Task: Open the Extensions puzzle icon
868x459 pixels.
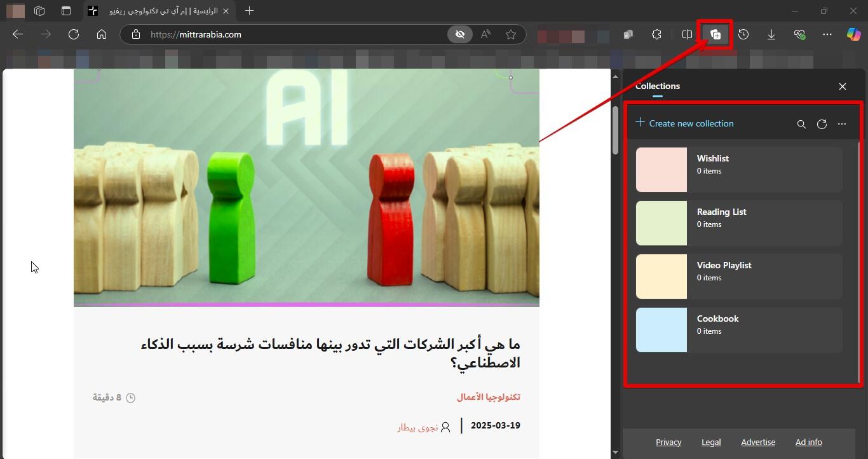Action: [x=656, y=34]
